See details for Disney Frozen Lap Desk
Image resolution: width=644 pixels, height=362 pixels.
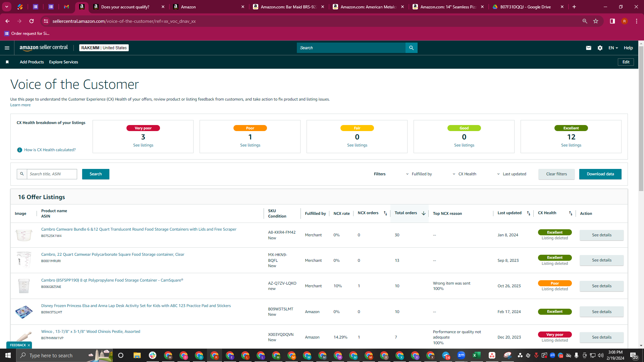[x=602, y=312]
